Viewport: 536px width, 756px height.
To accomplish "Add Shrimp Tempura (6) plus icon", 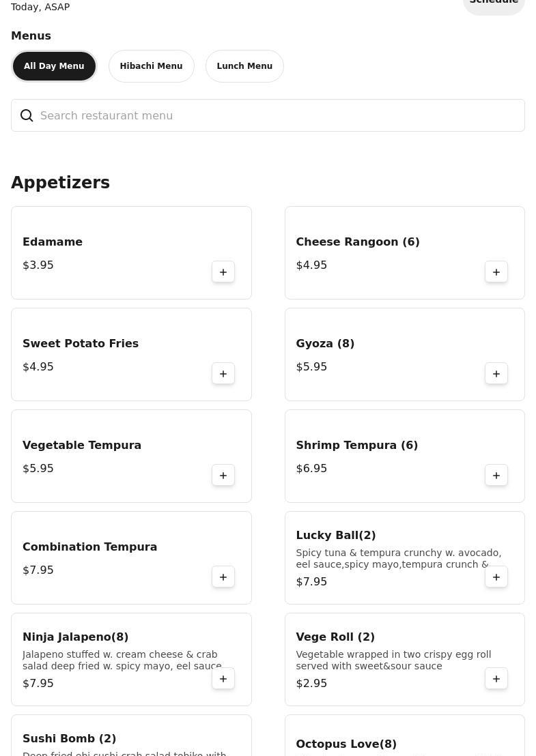I will coord(496,476).
